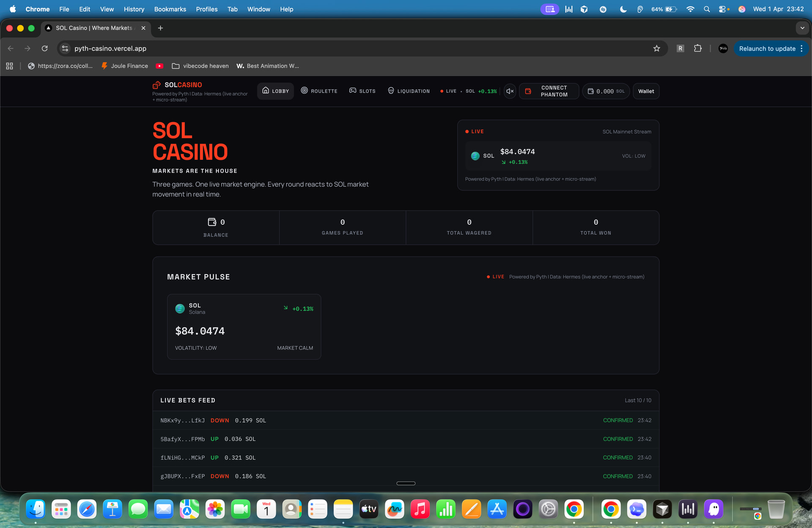Open the History menu
This screenshot has width=812, height=528.
pos(134,9)
